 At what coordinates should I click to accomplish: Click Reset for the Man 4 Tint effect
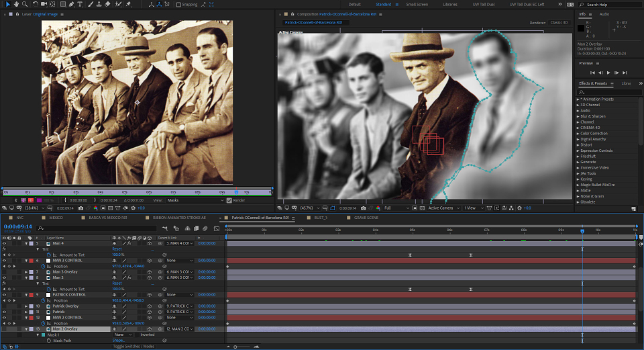[x=117, y=249]
